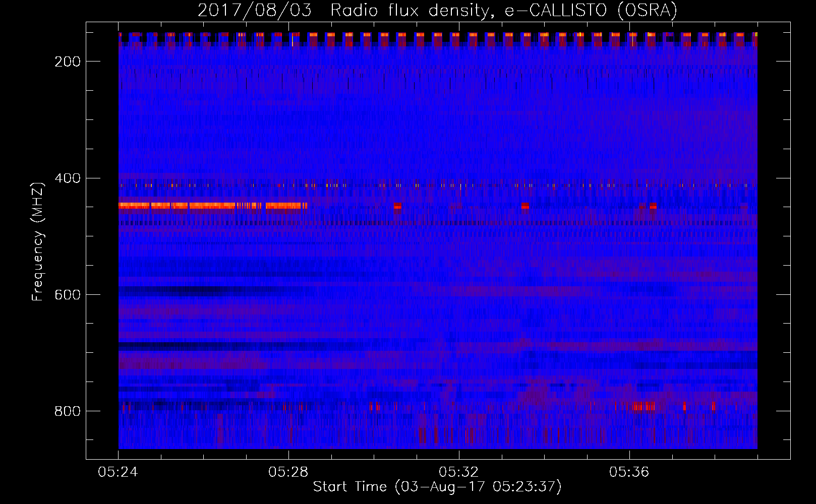This screenshot has height=504, width=816.
Task: Click the plot title text '2017/08/03 Radio flux density'
Action: tap(344, 11)
